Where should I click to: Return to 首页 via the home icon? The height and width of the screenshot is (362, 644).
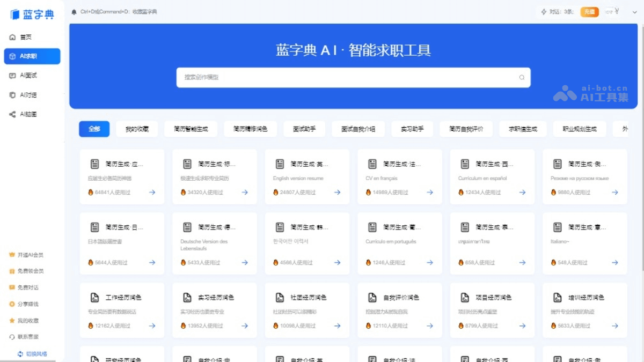(13, 36)
